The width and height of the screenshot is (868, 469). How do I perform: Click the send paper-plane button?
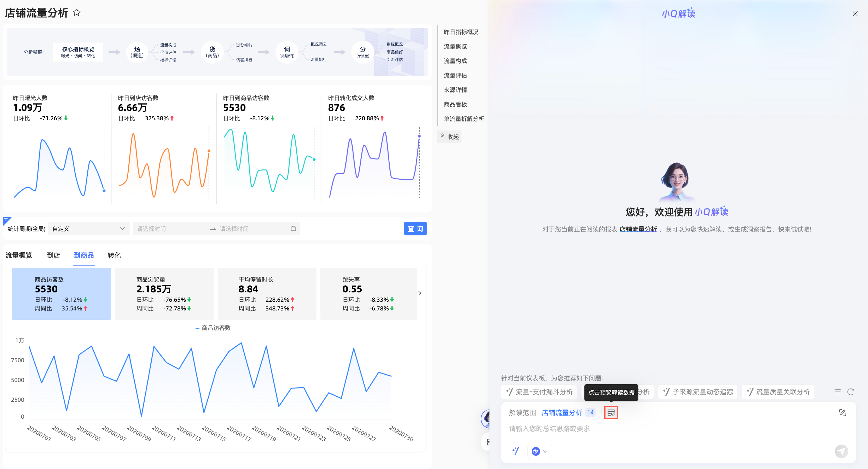coord(841,451)
